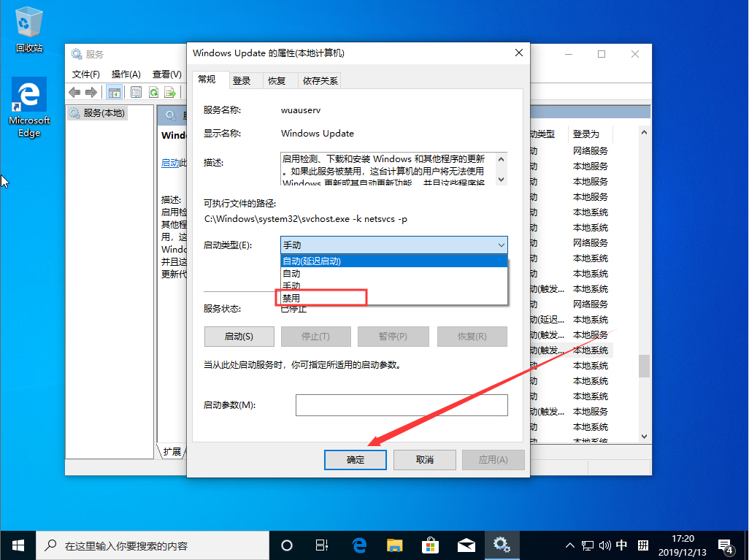Click the 启动(S) service button
The width and height of the screenshot is (749, 560).
[239, 336]
